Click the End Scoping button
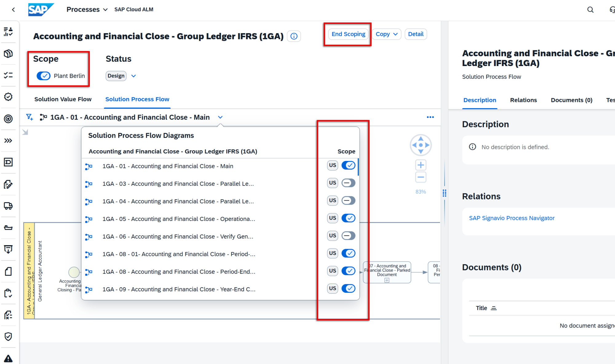615x364 pixels. click(348, 34)
